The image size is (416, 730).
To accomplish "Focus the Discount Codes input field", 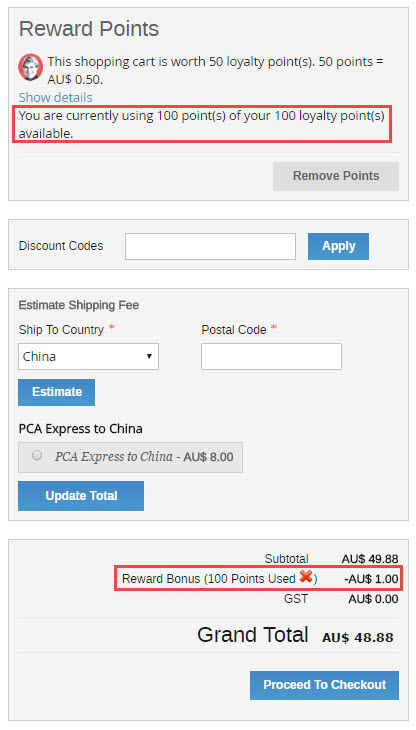I will (210, 246).
